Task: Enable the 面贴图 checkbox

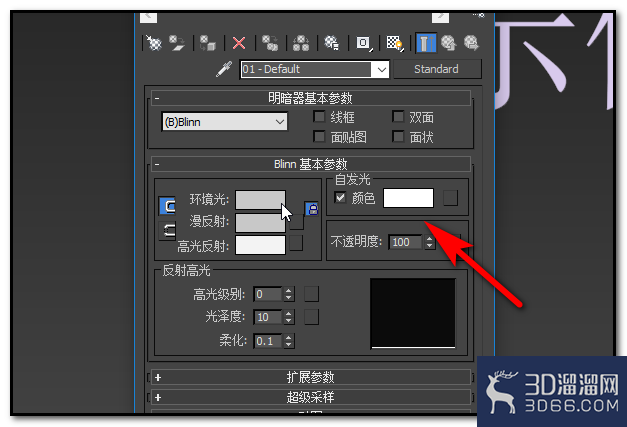Action: [319, 136]
